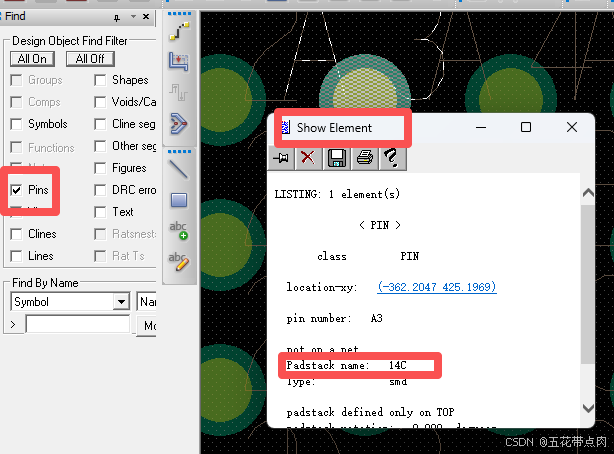
Task: Print the Show Element listing
Action: [x=365, y=158]
